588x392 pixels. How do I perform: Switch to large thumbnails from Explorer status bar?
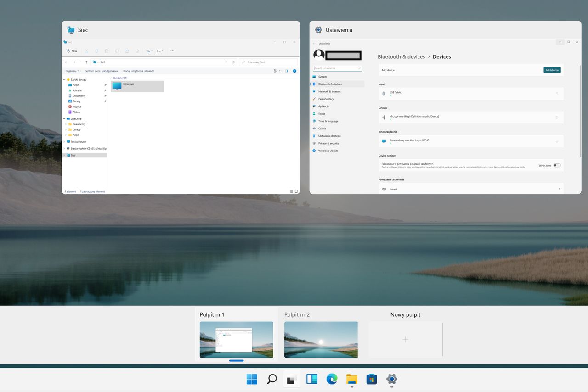point(296,191)
